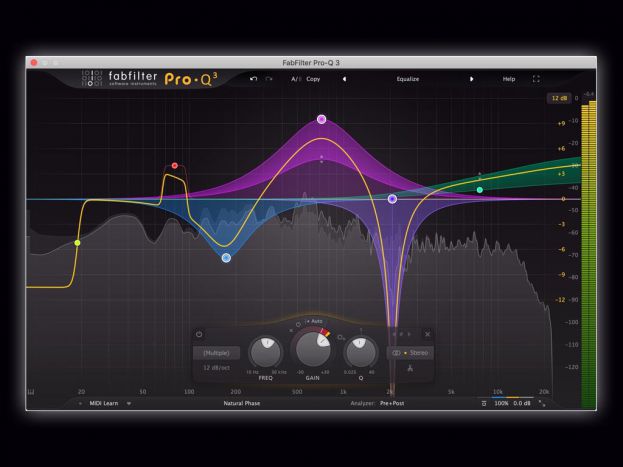Go to the previous preset arrow
The image size is (623, 467).
click(x=344, y=78)
